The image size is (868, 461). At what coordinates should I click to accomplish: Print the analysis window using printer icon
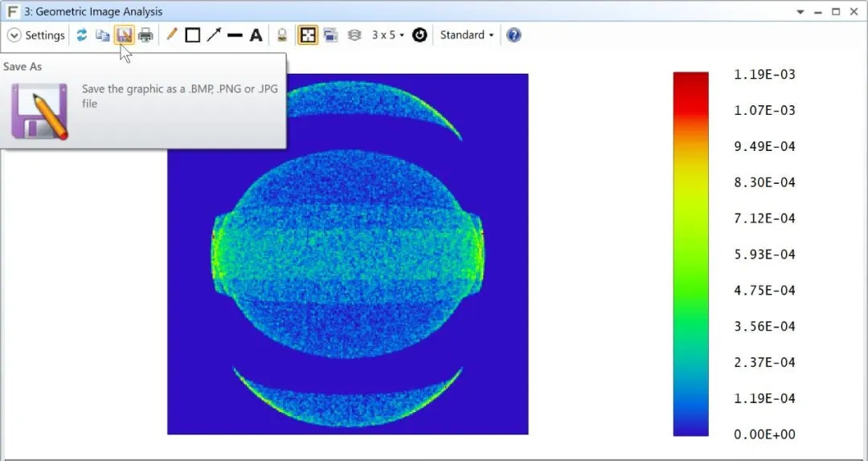click(x=145, y=35)
